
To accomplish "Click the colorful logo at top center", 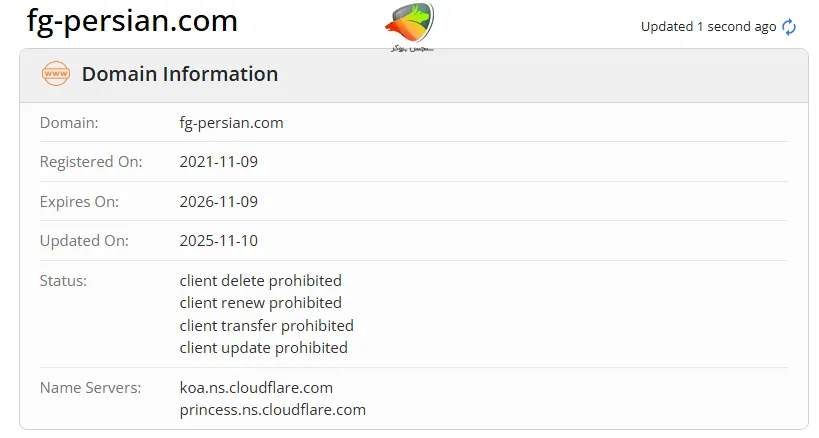I will pyautogui.click(x=409, y=25).
